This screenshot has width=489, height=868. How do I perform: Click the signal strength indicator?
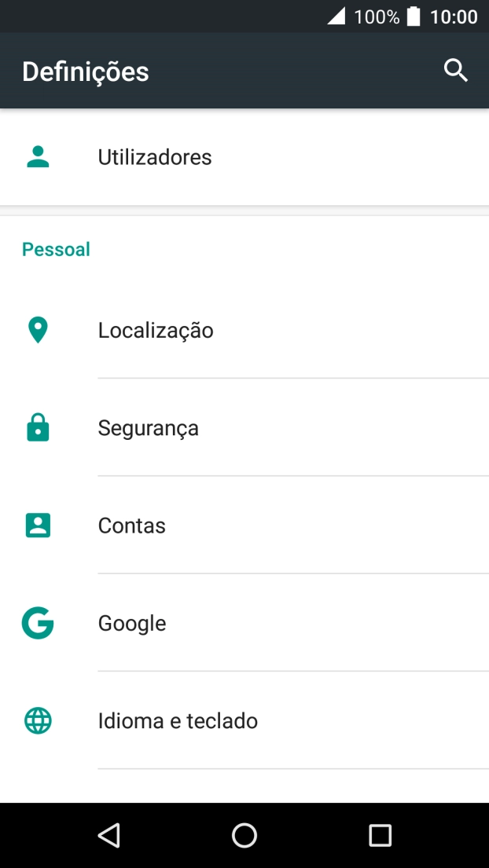click(338, 16)
